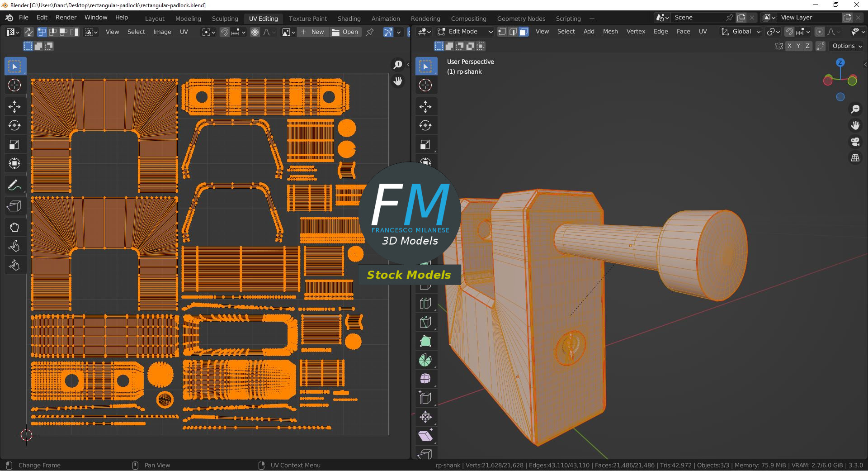Toggle snapping in the UV editor header

coord(225,32)
